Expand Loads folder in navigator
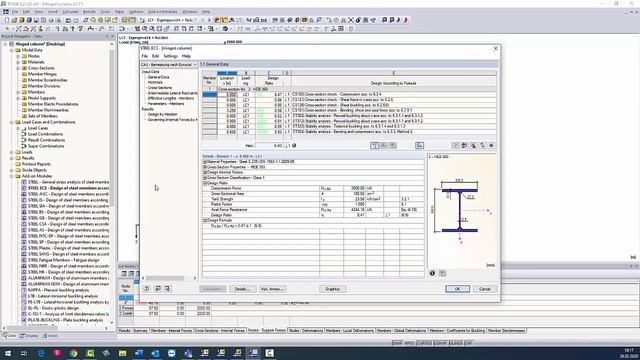This screenshot has height=360, width=640. tap(12, 152)
